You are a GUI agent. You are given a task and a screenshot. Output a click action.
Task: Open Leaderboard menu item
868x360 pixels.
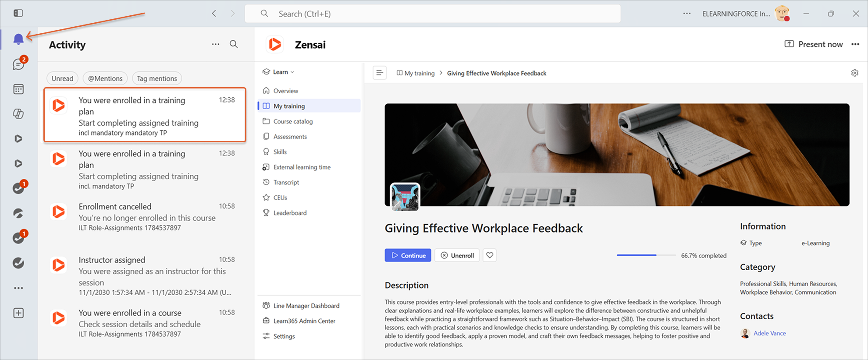309,213
